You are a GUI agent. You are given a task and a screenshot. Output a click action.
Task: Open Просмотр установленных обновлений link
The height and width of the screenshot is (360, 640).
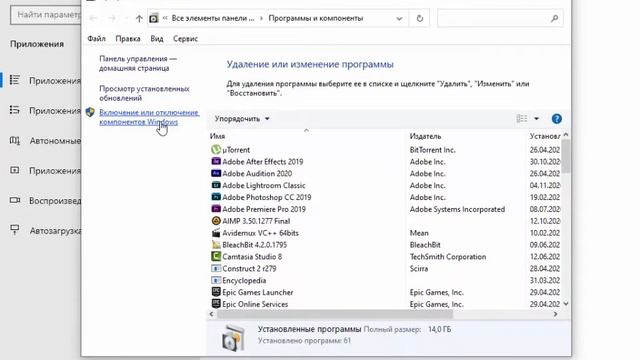click(x=144, y=93)
